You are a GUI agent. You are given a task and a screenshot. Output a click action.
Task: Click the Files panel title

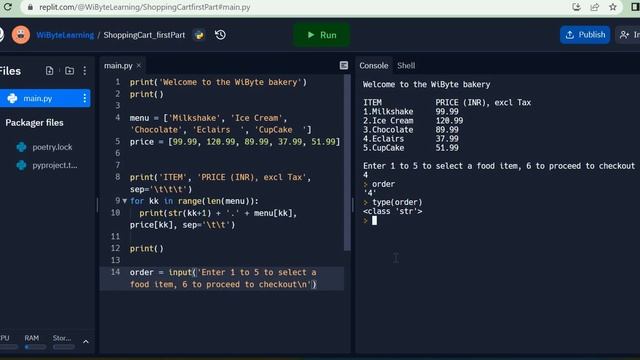tap(10, 71)
